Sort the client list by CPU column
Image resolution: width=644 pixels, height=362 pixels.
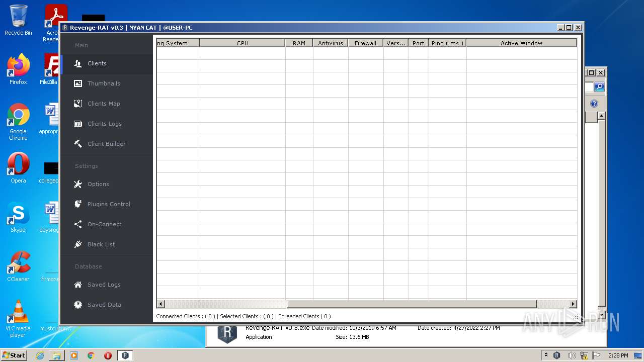coord(243,43)
